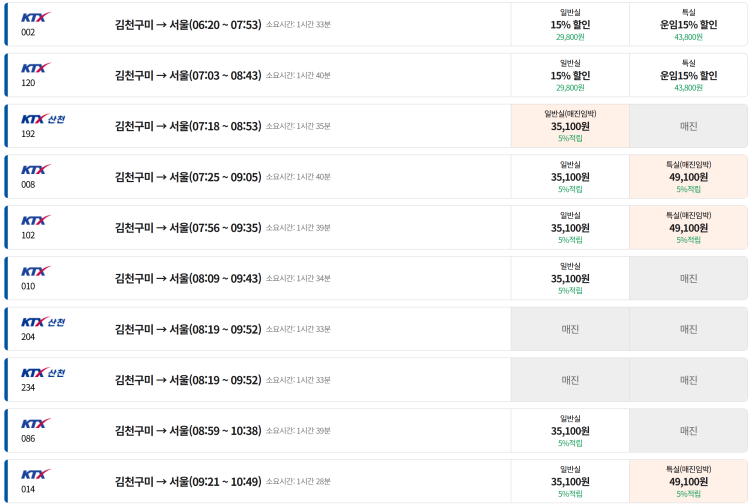This screenshot has height=504, width=750.
Task: Open the 06:20 ~ 07:53 김천구미 → 서울 route
Action: (188, 24)
